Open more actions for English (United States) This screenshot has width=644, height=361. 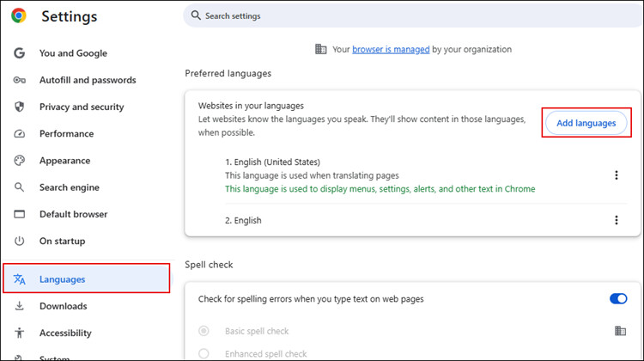pos(616,175)
